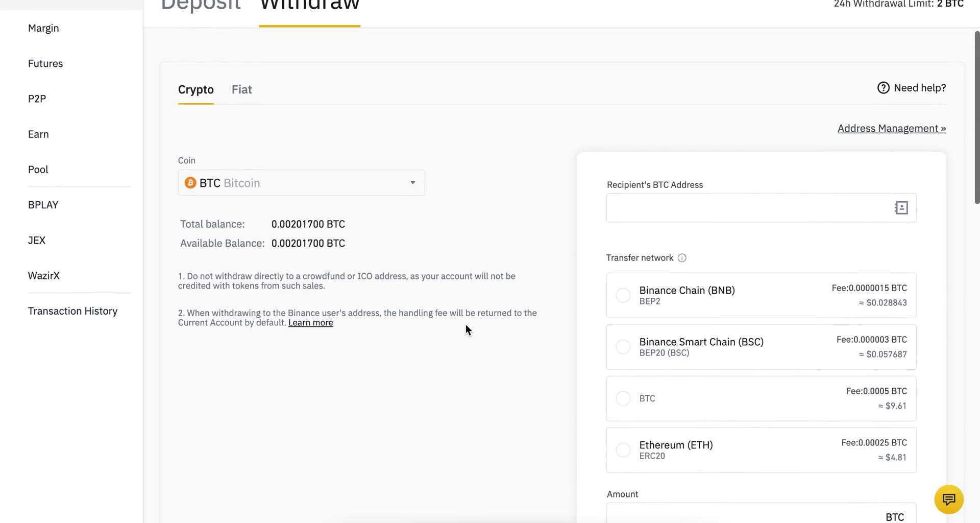Click the Available Balance value 0.00201700 BTC
The image size is (980, 523).
[x=308, y=243]
